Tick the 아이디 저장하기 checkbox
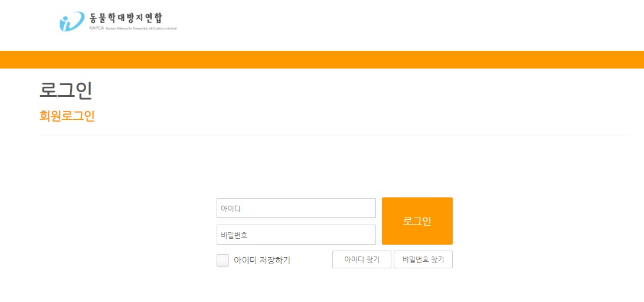The height and width of the screenshot is (302, 644). (x=223, y=260)
